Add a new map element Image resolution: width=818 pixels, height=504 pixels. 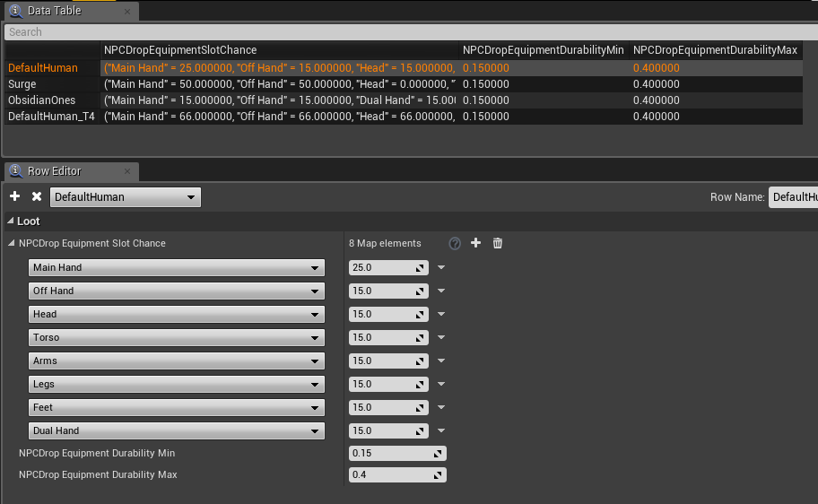[476, 243]
